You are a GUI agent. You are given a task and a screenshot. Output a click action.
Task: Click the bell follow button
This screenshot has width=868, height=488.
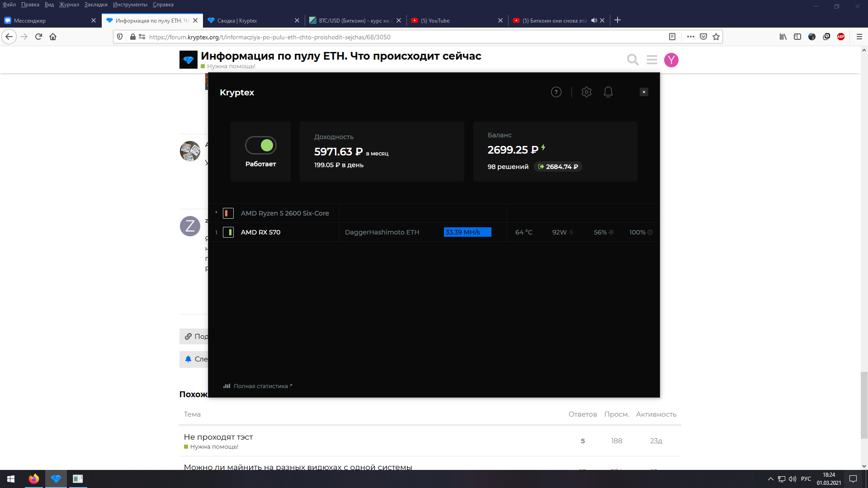click(x=194, y=359)
